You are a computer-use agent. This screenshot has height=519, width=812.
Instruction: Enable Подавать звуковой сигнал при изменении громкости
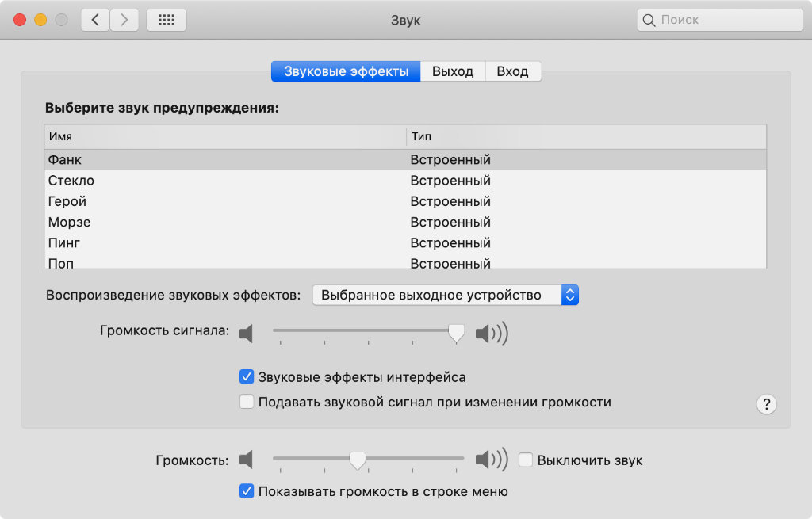pos(247,402)
